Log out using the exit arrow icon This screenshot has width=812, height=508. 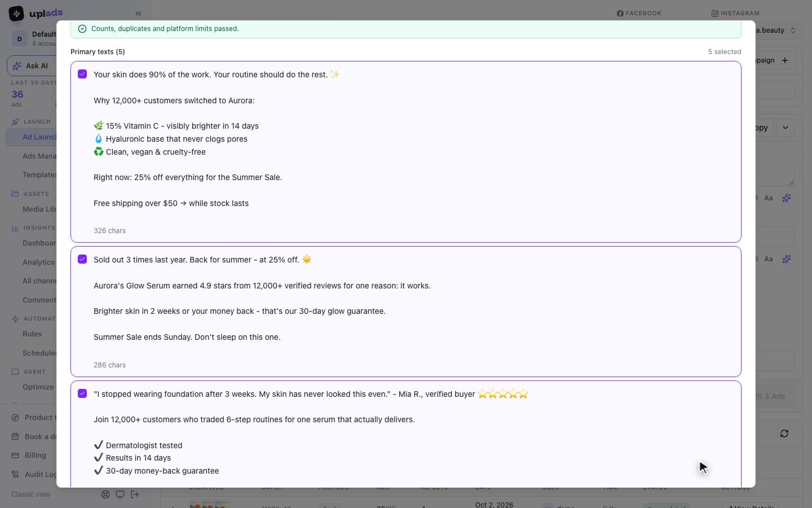[x=135, y=494]
